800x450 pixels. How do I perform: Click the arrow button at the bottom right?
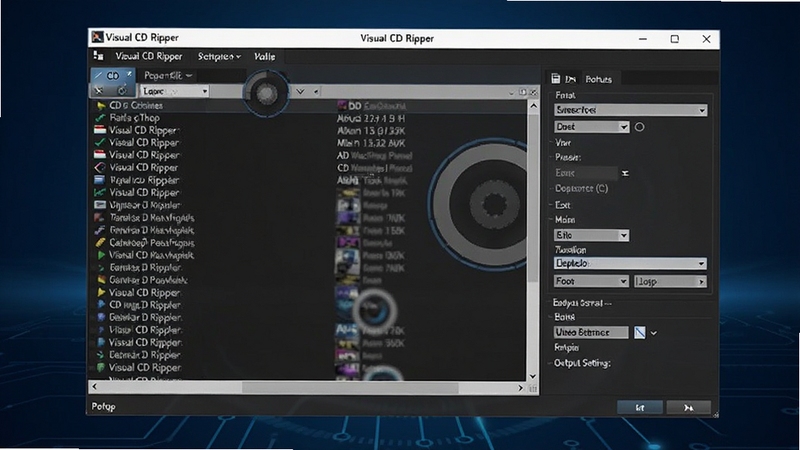click(689, 407)
